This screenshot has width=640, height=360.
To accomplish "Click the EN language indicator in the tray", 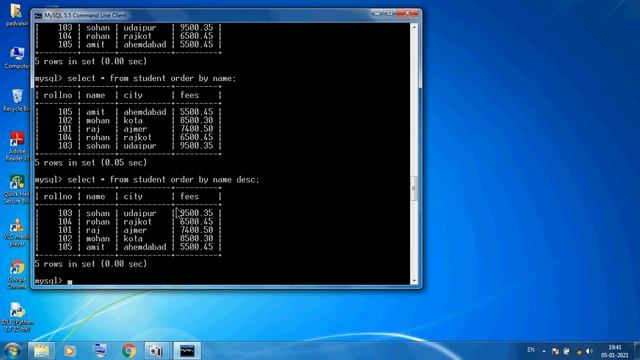I will (531, 350).
